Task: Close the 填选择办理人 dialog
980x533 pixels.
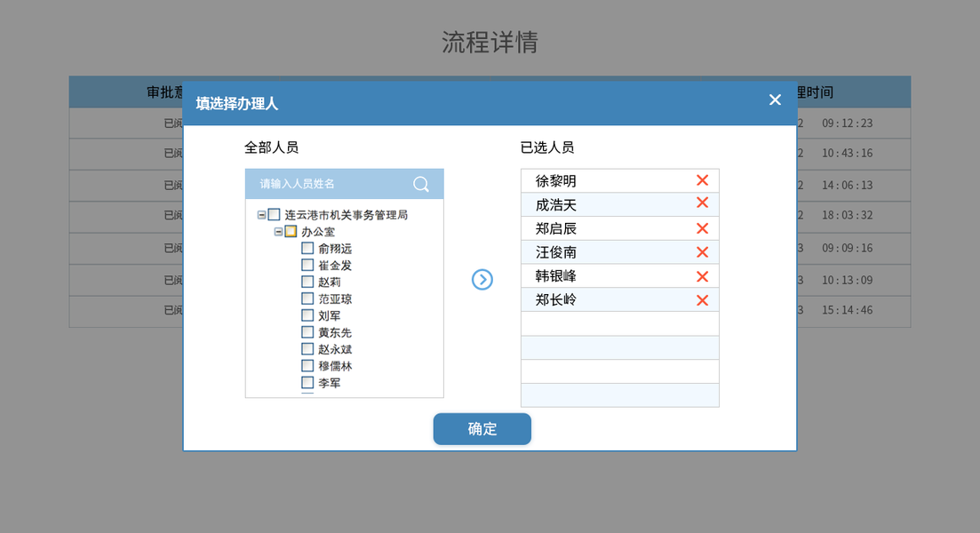Action: 775,99
